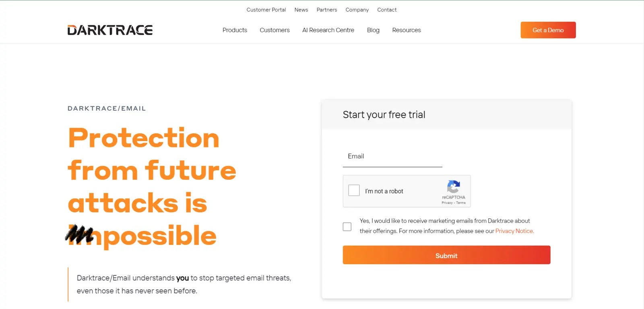Image resolution: width=644 pixels, height=309 pixels.
Task: Click the Get a Demo button
Action: pyautogui.click(x=548, y=30)
